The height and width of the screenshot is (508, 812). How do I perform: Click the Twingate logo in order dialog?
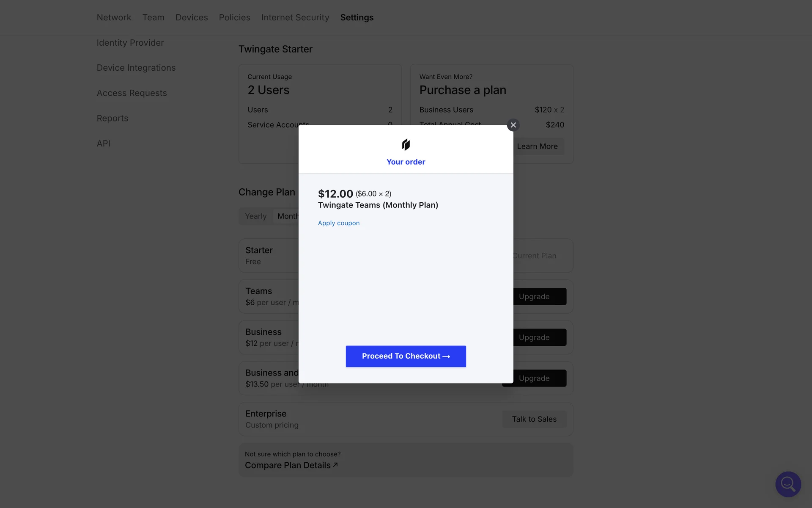point(406,145)
